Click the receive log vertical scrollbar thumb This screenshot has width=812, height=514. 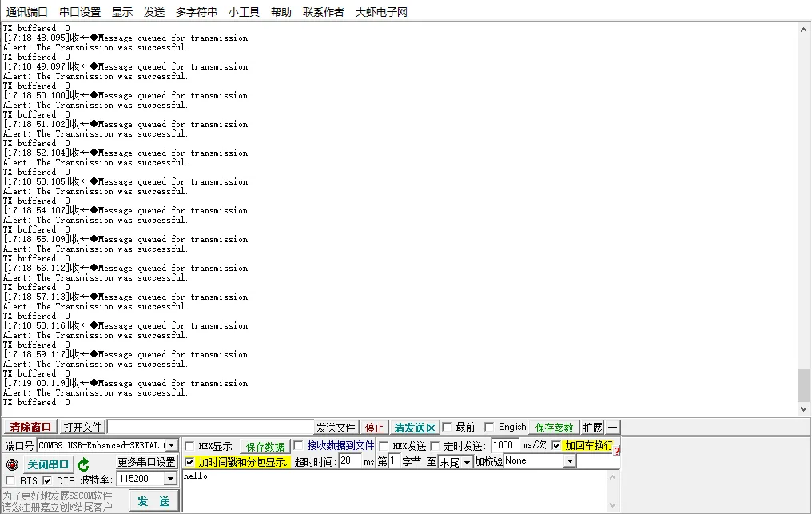point(804,385)
